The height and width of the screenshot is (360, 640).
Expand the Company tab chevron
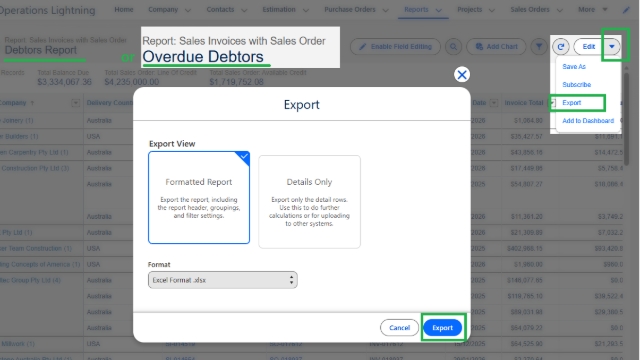pyautogui.click(x=188, y=10)
